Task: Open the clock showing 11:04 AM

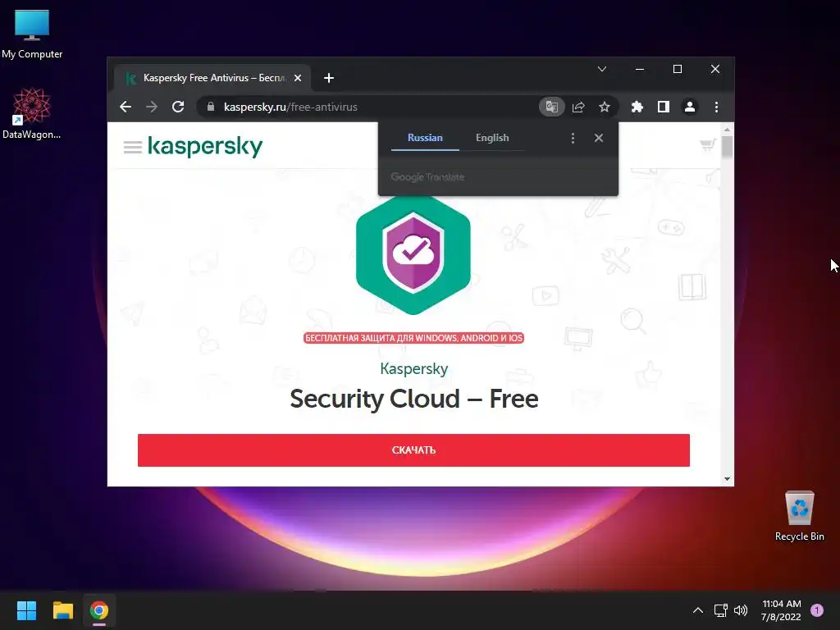Action: tap(781, 610)
